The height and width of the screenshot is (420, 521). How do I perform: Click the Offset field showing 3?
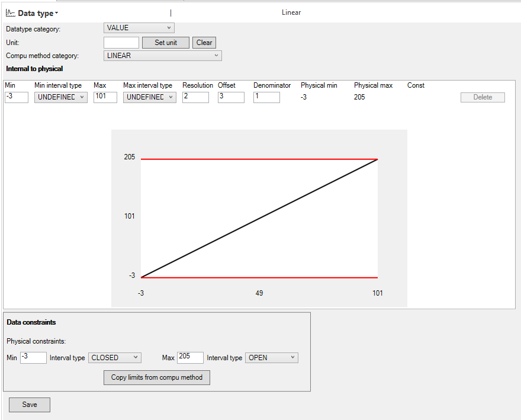coord(230,97)
